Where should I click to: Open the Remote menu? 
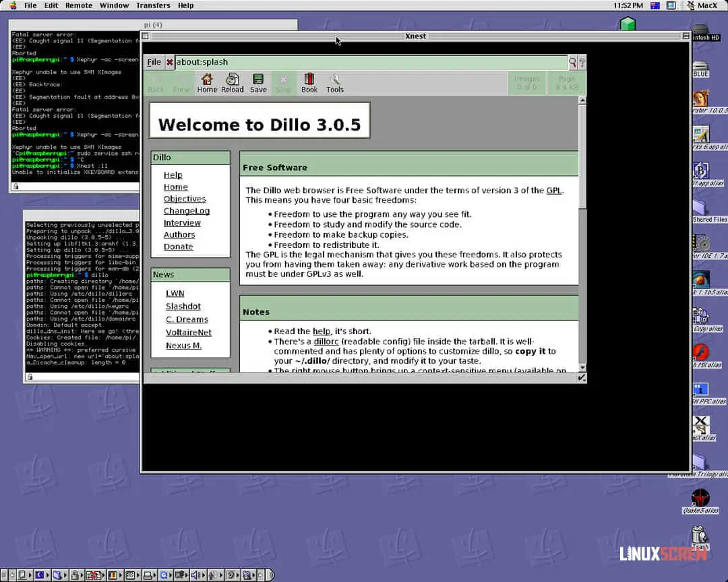point(79,5)
